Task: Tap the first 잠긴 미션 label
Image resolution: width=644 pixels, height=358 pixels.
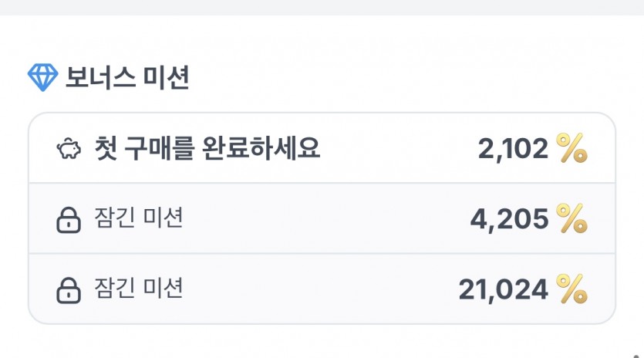Action: (138, 218)
